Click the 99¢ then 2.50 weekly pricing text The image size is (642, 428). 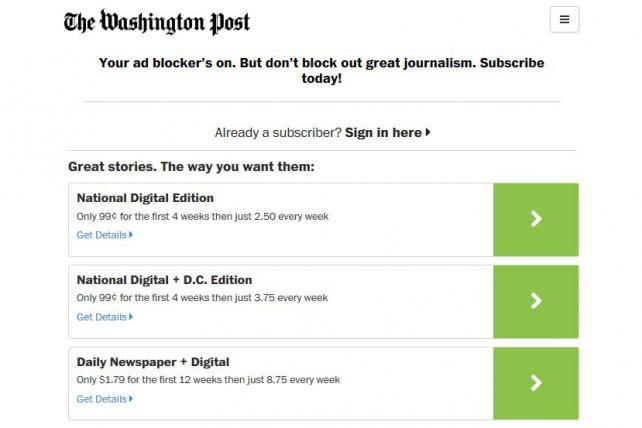click(202, 216)
